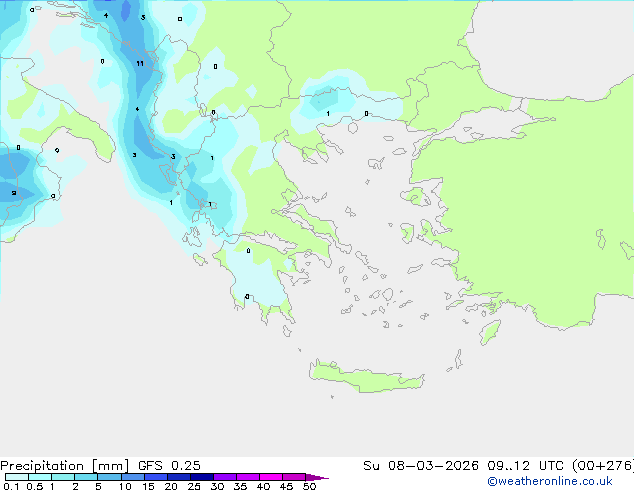Click the "09..12 UTC" time label
Screen dimensions: 634x490
[x=525, y=466]
